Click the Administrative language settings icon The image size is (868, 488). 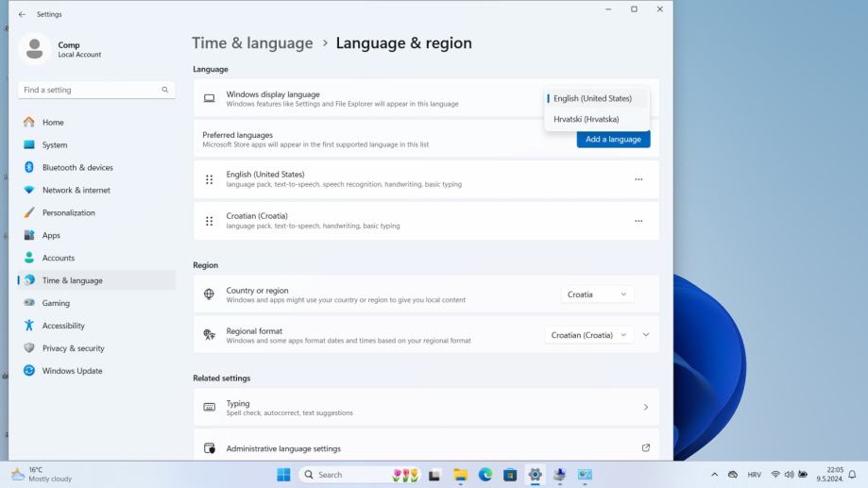pyautogui.click(x=210, y=448)
